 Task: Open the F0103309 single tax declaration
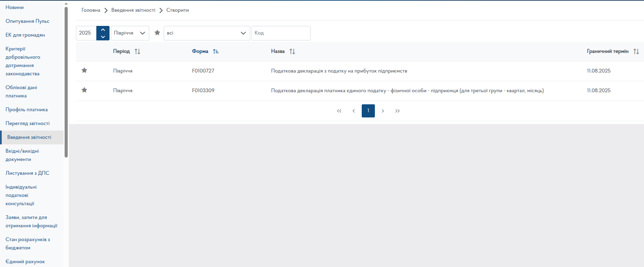(407, 90)
